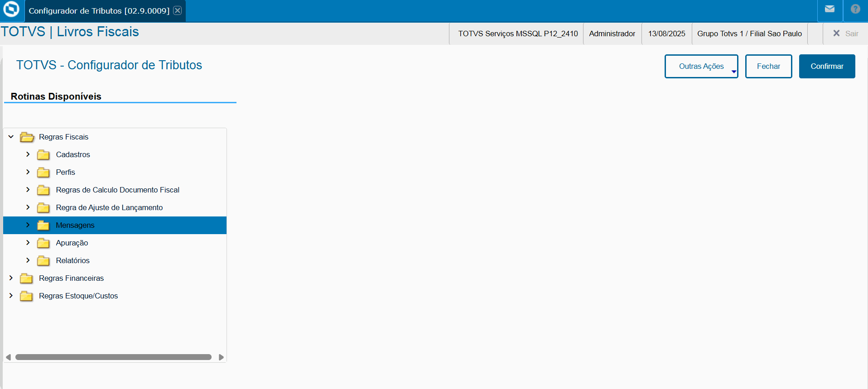Click the Rotinas Disponíveis heading
Viewport: 868px width, 389px height.
click(56, 96)
